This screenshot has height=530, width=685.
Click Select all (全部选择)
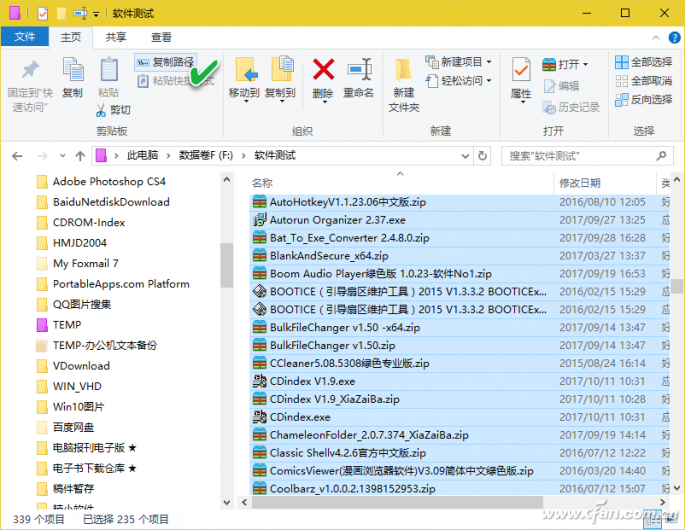click(x=643, y=62)
